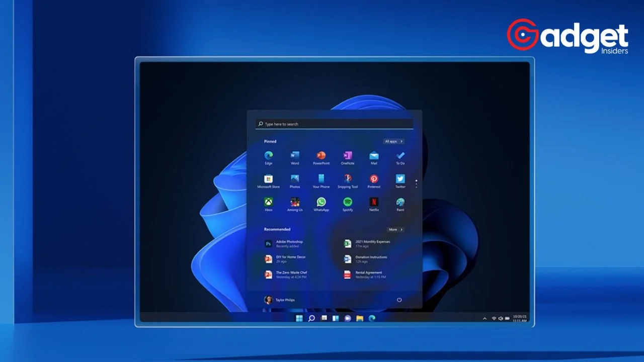Click the volume speaker tray icon
Screen dimensions: 644x362
click(501, 319)
